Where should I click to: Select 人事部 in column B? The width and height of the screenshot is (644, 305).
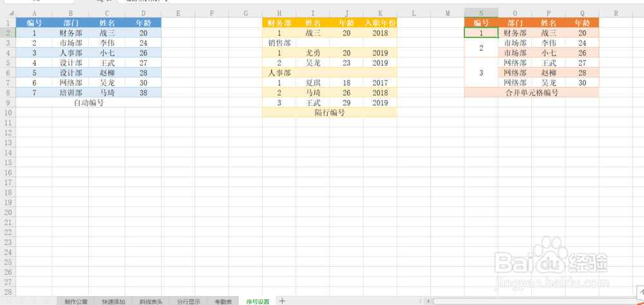coord(70,53)
